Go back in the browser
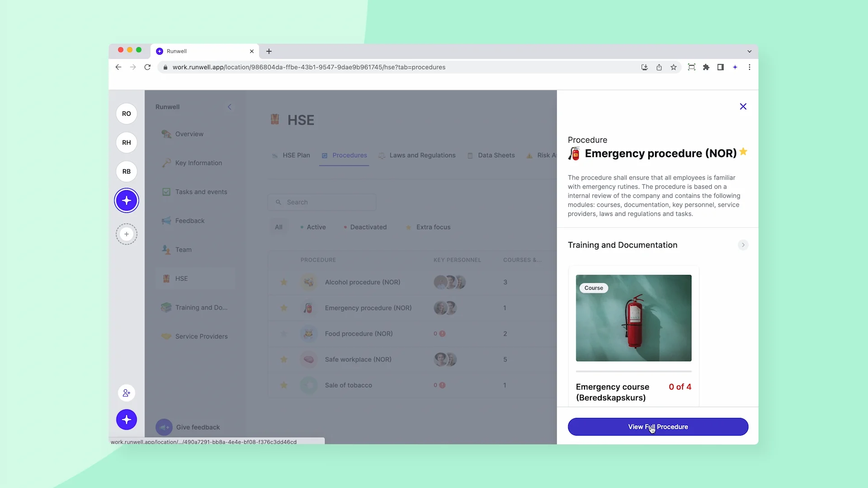Viewport: 868px width, 488px height. [x=118, y=67]
